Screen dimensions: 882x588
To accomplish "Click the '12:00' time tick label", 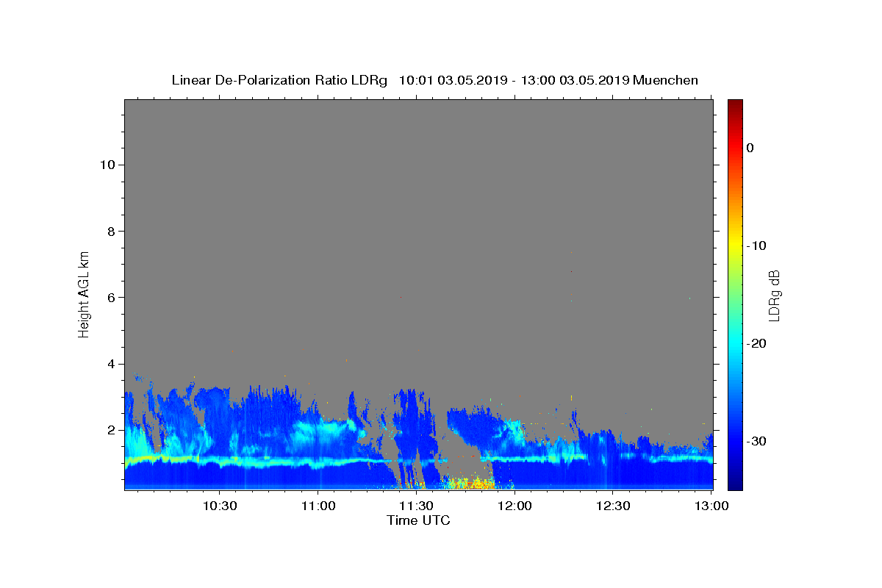I will (x=514, y=506).
